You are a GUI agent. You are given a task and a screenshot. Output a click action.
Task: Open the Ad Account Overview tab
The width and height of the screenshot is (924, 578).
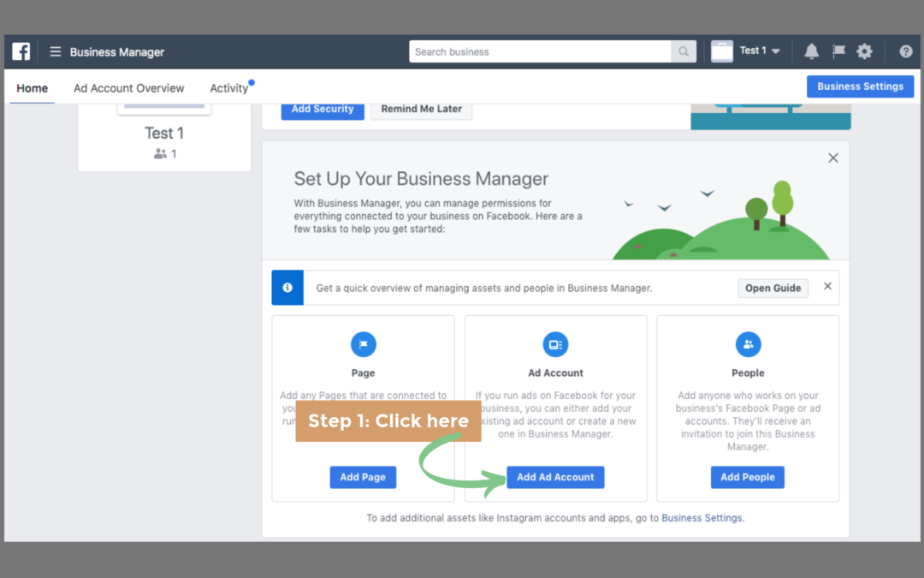coord(128,87)
